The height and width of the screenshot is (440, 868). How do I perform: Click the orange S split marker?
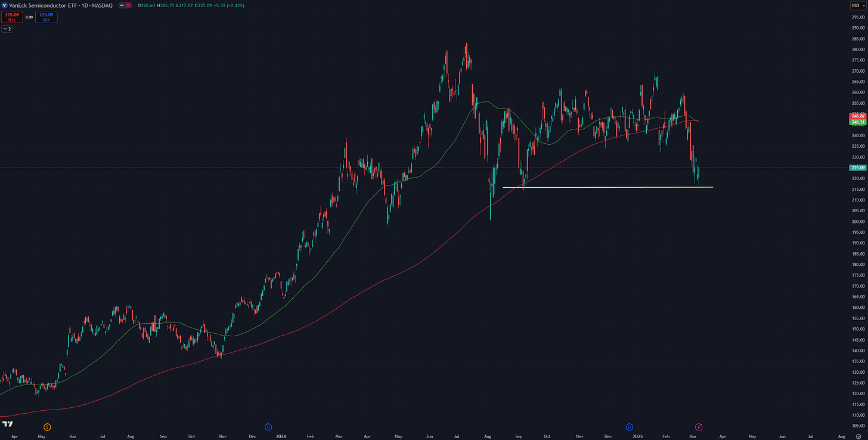click(x=47, y=427)
